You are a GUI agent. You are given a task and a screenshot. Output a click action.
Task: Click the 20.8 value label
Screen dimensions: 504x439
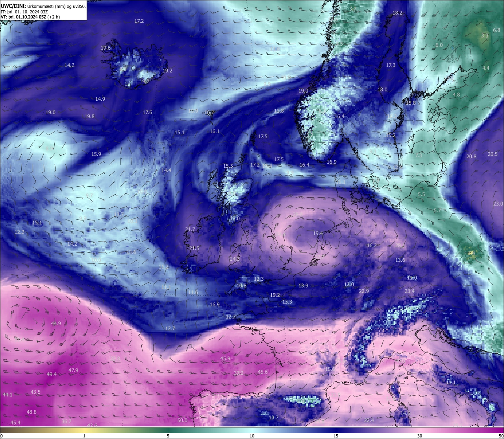471,156
